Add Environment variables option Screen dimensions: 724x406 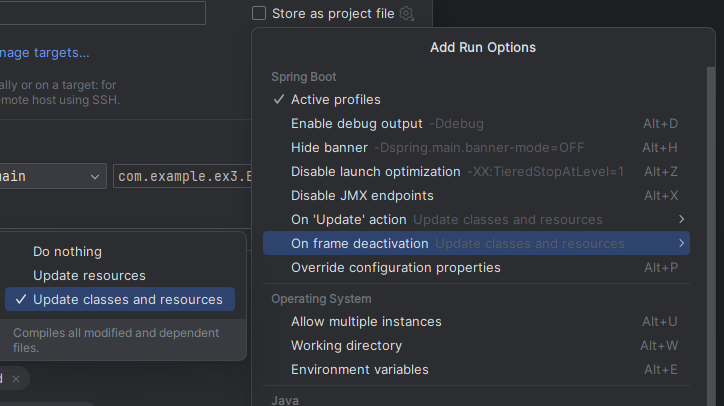click(359, 370)
